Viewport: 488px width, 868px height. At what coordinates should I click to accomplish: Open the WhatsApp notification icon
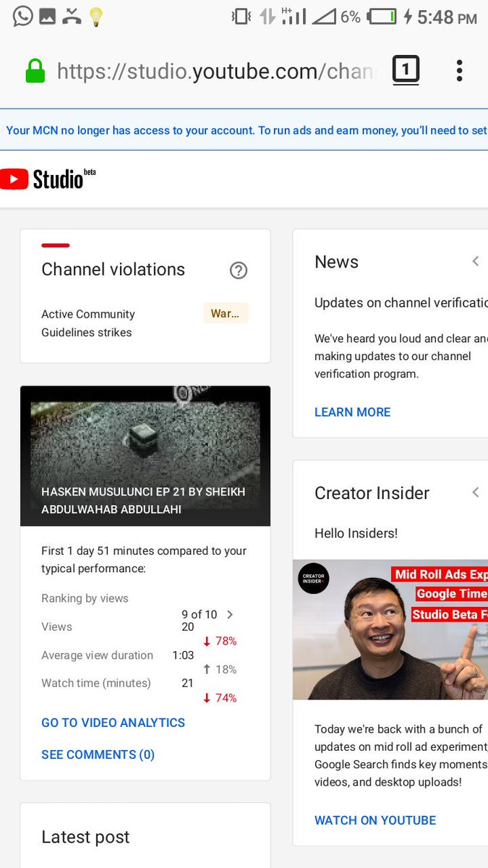pyautogui.click(x=23, y=16)
